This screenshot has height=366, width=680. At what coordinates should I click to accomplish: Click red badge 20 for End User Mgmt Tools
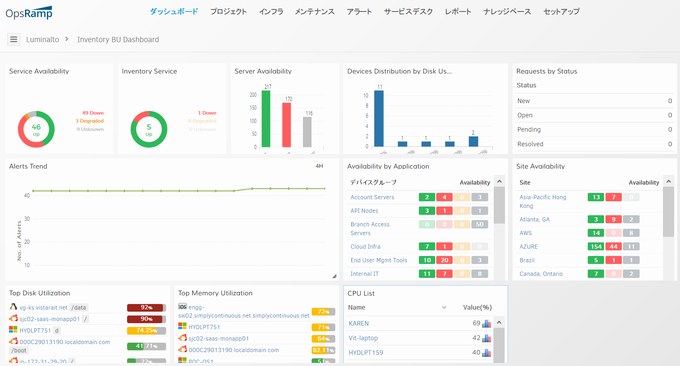[x=445, y=260]
